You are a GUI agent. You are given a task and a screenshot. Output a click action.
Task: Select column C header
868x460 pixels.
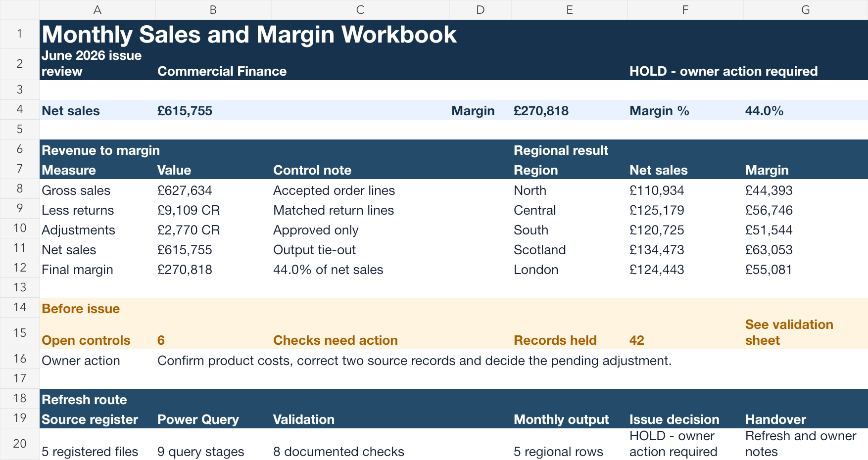(360, 10)
